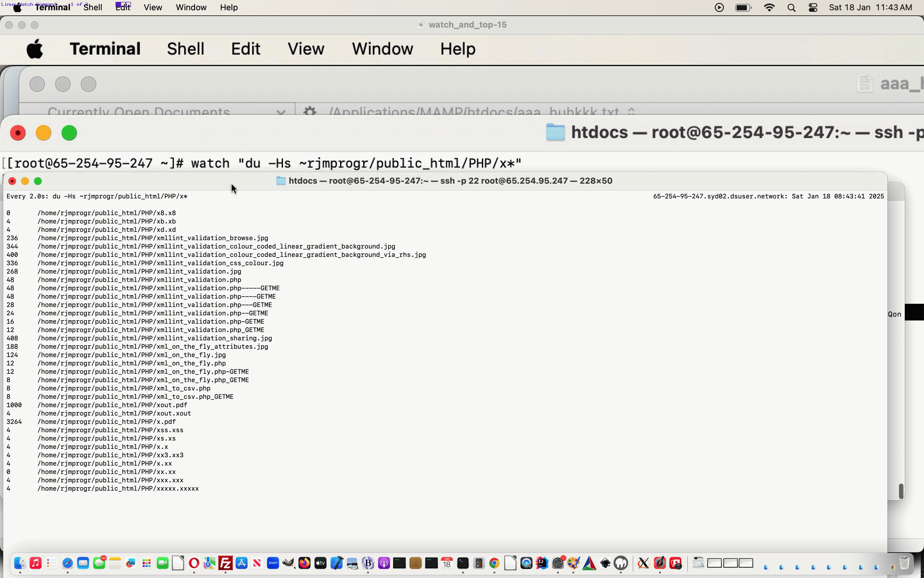Launch IntelliJ IDEA from the Dock
924x578 pixels.
point(542,563)
